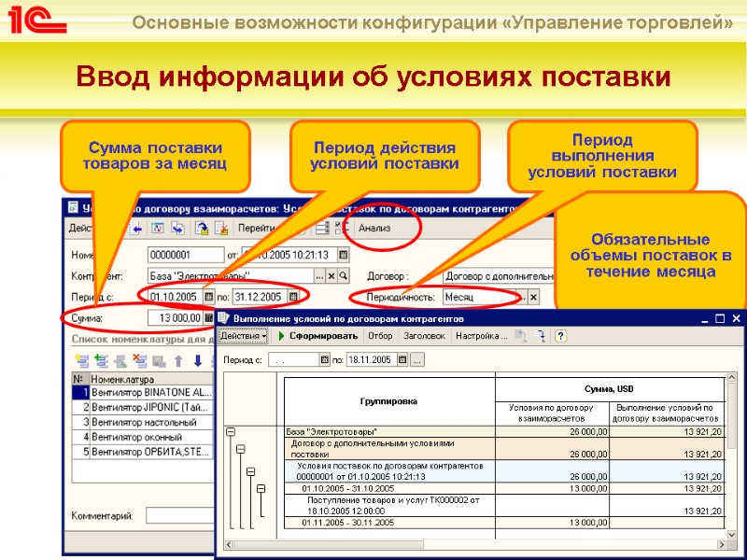The height and width of the screenshot is (560, 747).
Task: Move nomenclature row down with blue arrow icon
Action: point(198,358)
